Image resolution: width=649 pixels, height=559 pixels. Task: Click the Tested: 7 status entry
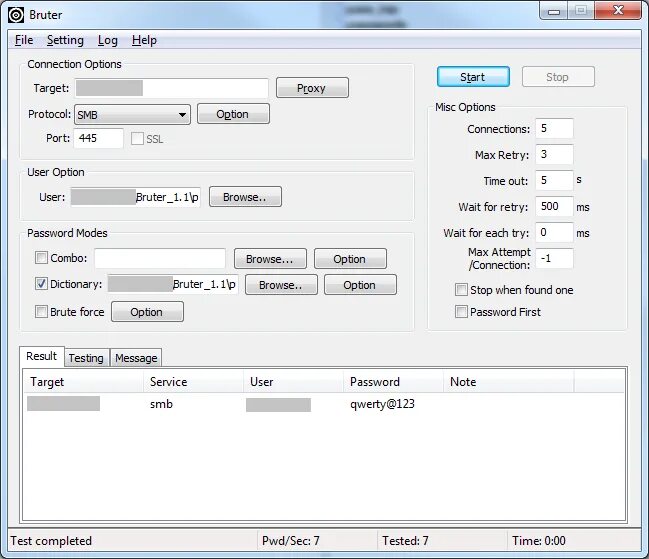coord(406,541)
